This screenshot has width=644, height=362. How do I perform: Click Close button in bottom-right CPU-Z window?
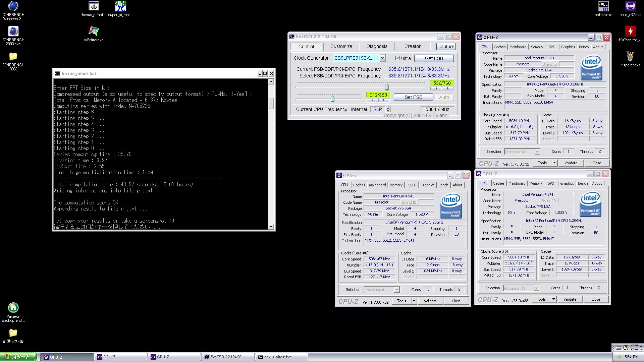tap(595, 299)
